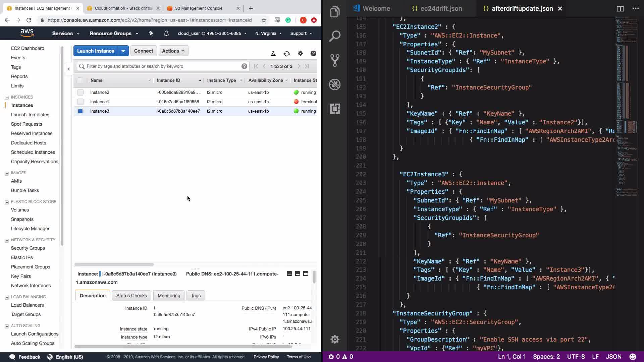Open the Extensions view icon
The width and height of the screenshot is (644, 362).
pos(335,109)
